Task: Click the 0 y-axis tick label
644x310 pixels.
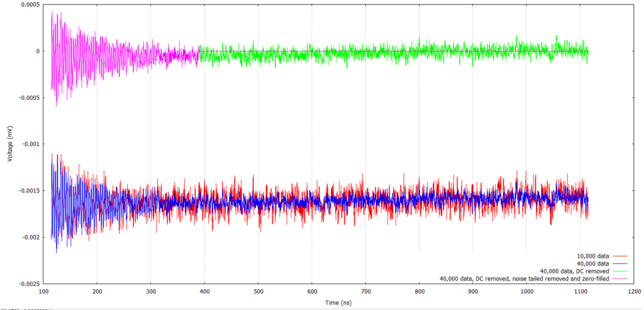Action: [38, 51]
